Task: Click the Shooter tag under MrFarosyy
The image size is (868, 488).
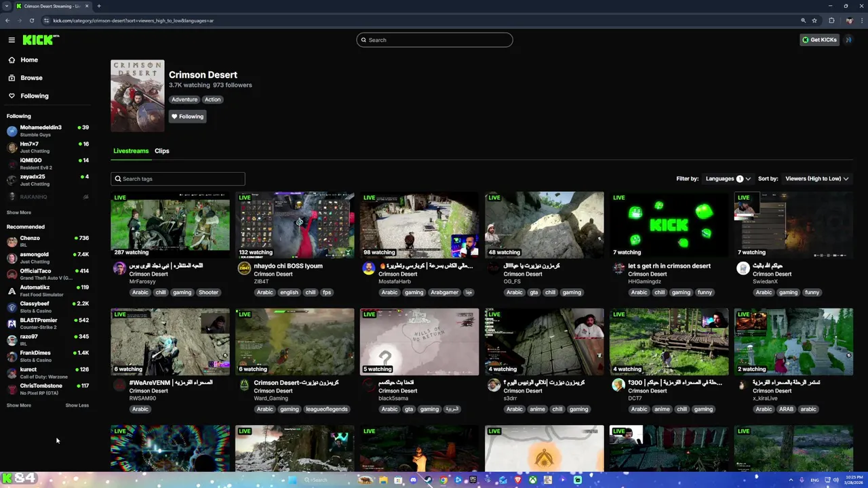Action: pos(209,293)
